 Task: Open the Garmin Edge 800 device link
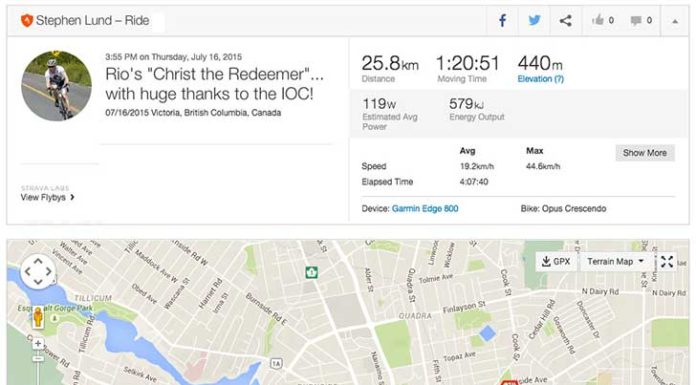[425, 208]
